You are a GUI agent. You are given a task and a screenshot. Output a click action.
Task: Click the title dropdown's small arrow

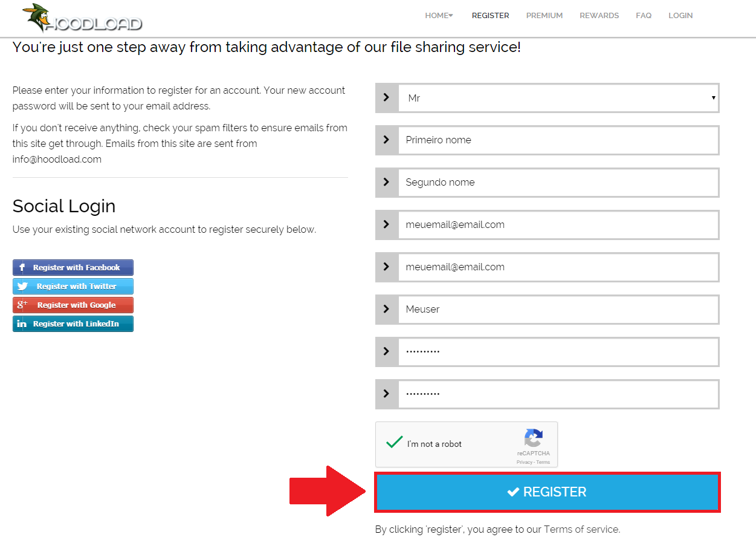(x=713, y=98)
